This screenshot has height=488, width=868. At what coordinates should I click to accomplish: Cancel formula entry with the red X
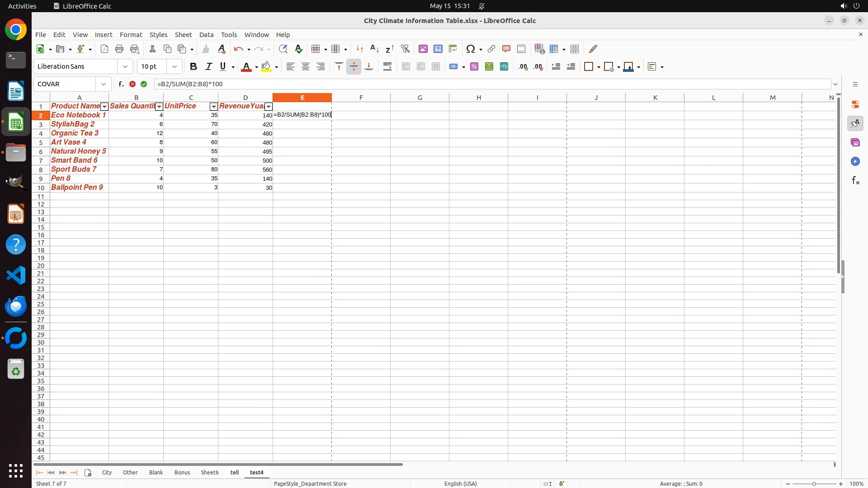(x=132, y=84)
